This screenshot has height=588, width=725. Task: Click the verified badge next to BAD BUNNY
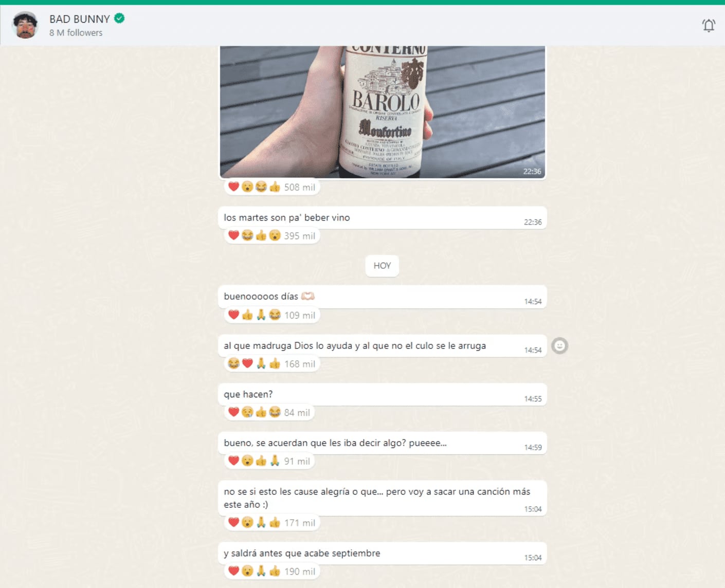[x=119, y=19]
